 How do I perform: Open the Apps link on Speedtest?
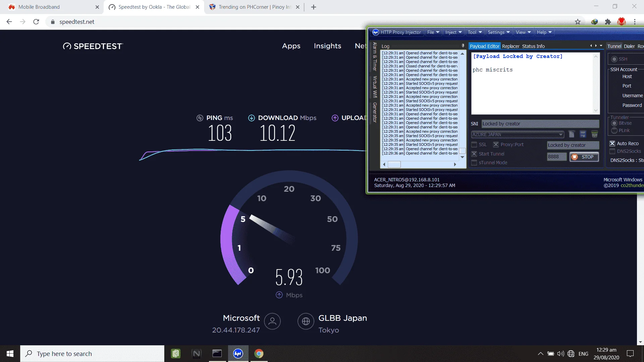[x=291, y=46]
